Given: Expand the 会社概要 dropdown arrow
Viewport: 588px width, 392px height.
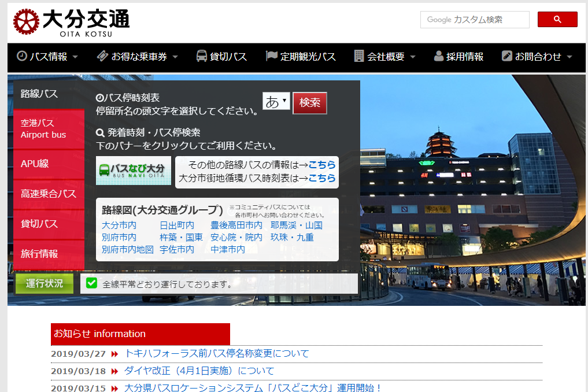Looking at the screenshot, I should 413,57.
